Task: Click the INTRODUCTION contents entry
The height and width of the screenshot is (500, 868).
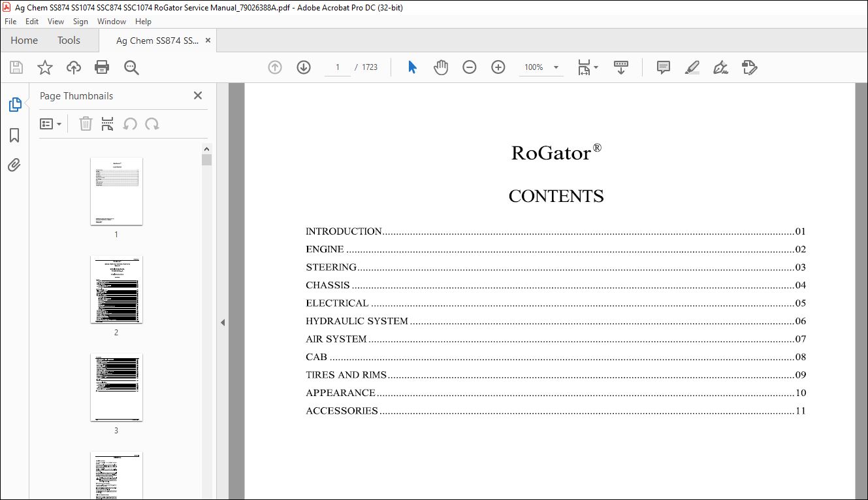Action: click(556, 231)
